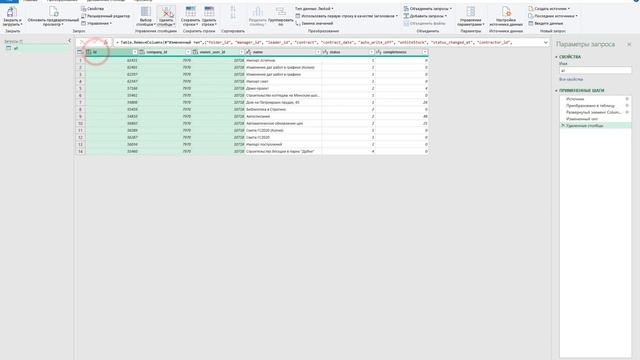Open the company_id column filter dropdown
This screenshot has height=360, width=640.
[x=188, y=52]
